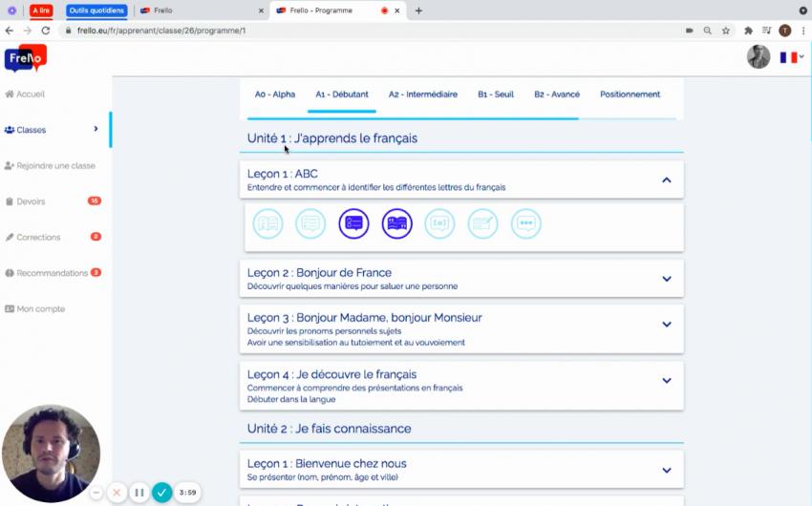Go to Accueil in sidebar
Viewport: 812px width, 506px height.
point(25,95)
